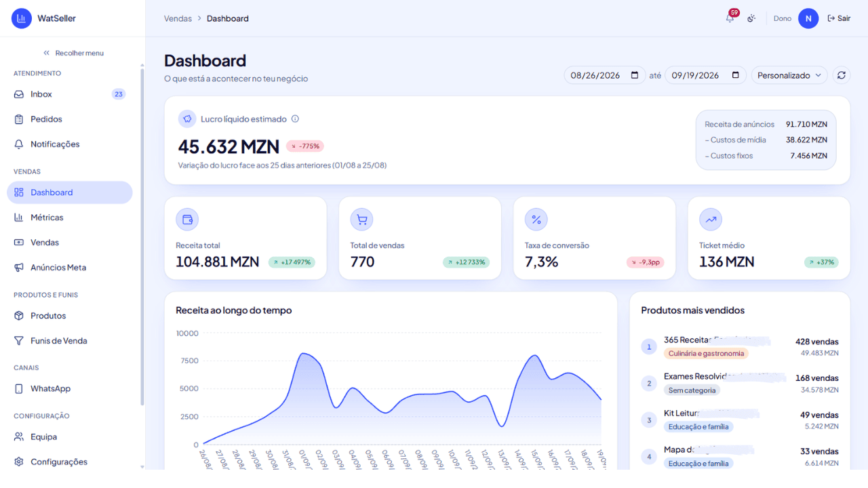
Task: Click the sidebar scrollbar
Action: click(x=142, y=236)
